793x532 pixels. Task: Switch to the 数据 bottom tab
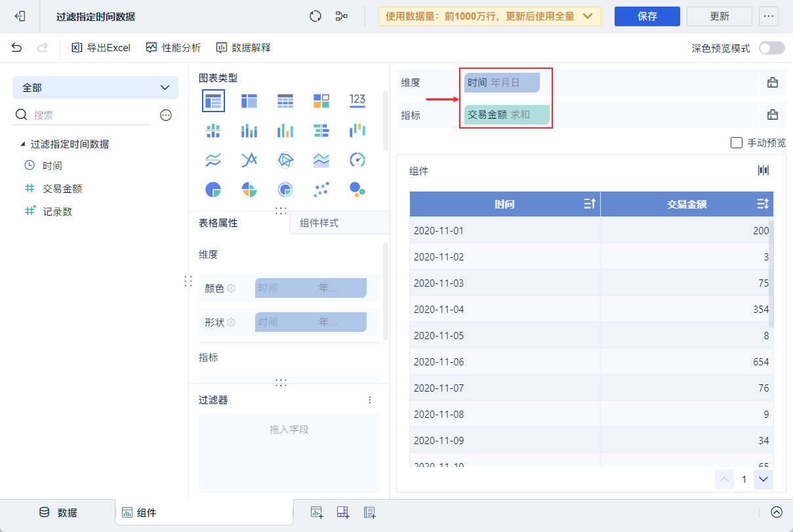pos(58,513)
